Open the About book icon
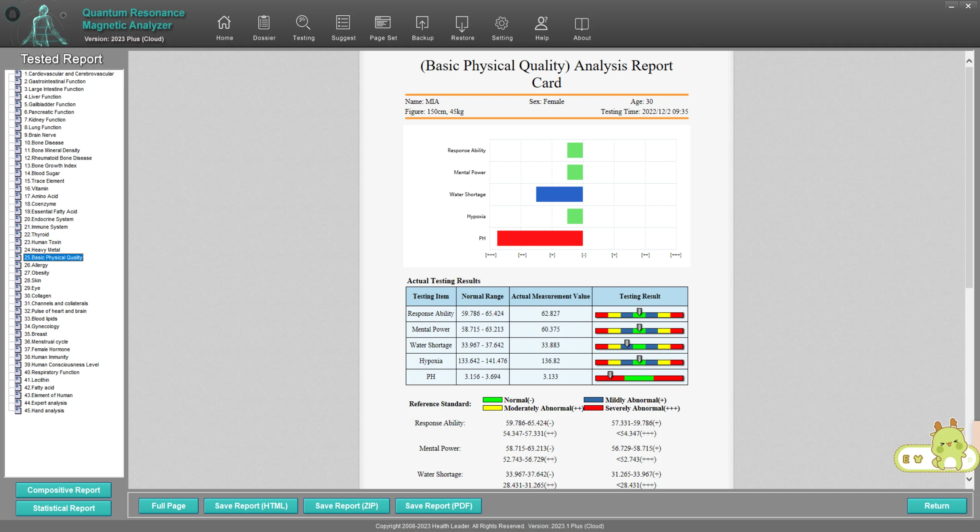Image resolution: width=980 pixels, height=532 pixels. click(581, 23)
